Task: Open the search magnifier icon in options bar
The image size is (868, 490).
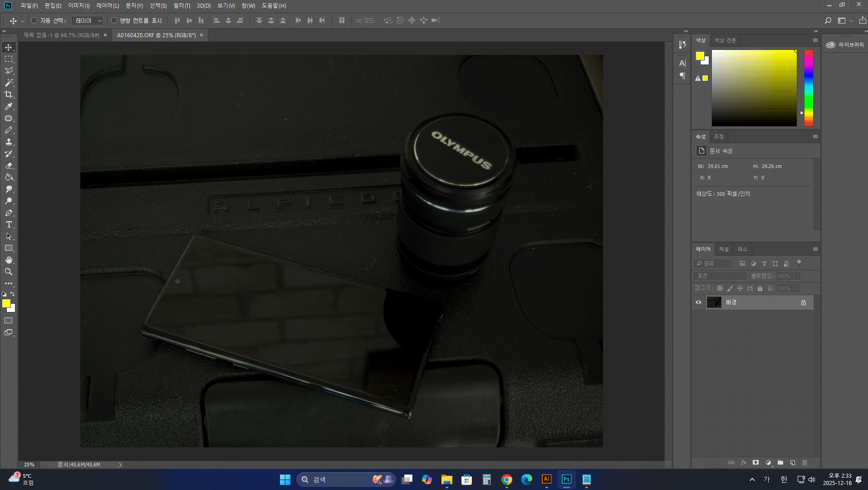Action: 828,20
